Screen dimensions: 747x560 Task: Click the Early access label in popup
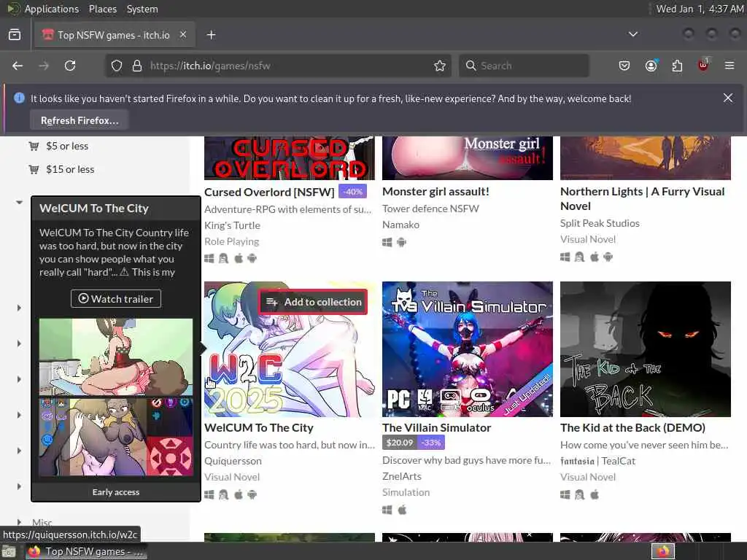coord(116,492)
